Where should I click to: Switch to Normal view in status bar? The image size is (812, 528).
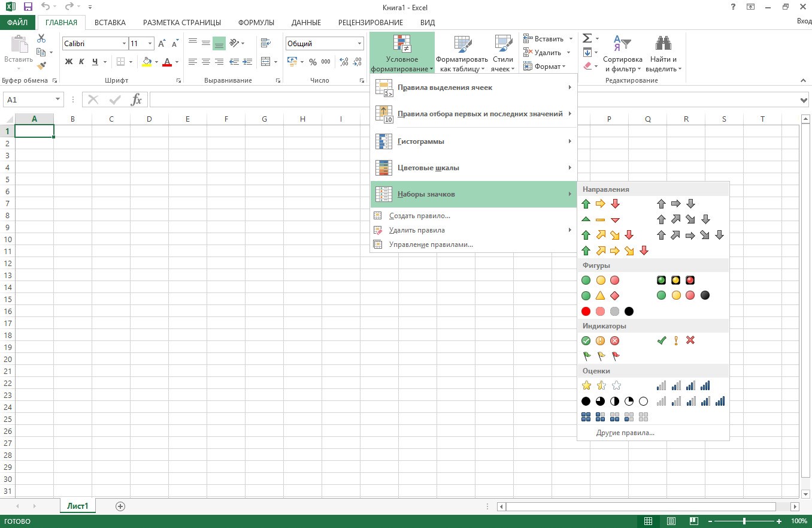pos(649,521)
